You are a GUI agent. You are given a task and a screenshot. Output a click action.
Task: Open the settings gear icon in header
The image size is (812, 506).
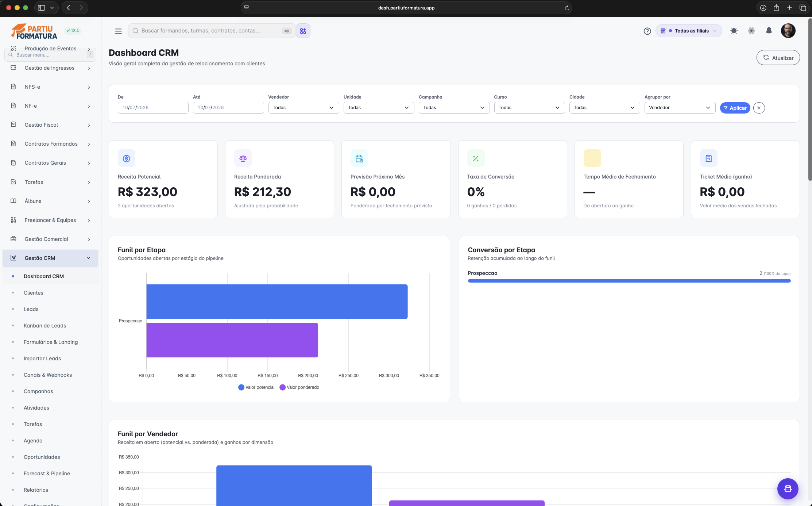coord(751,31)
